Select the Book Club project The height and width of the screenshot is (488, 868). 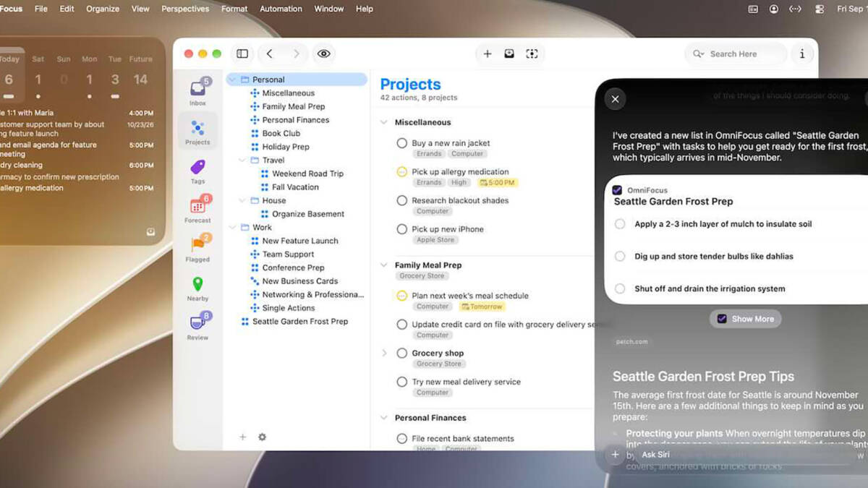tap(281, 133)
